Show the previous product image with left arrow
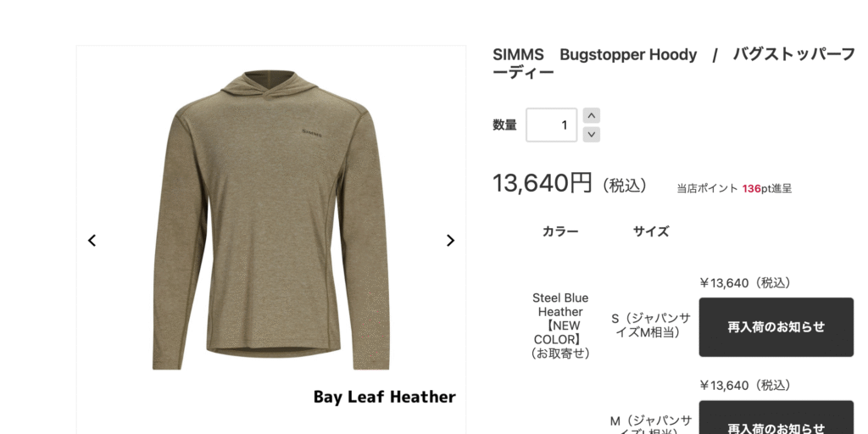 (x=92, y=240)
